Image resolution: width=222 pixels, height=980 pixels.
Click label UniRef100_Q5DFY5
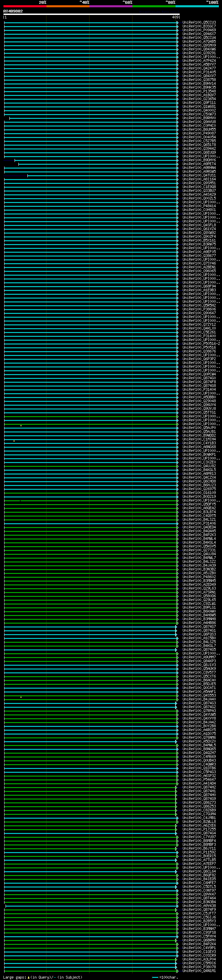pos(199,504)
